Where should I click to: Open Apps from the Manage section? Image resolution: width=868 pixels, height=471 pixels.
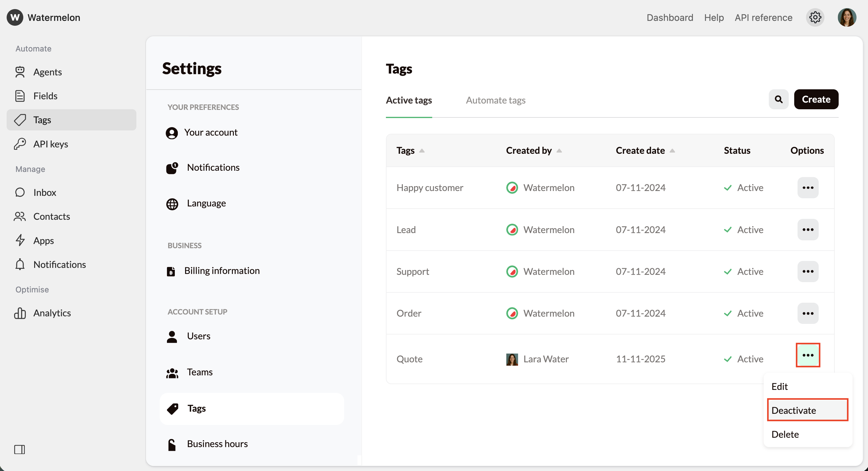(x=44, y=240)
